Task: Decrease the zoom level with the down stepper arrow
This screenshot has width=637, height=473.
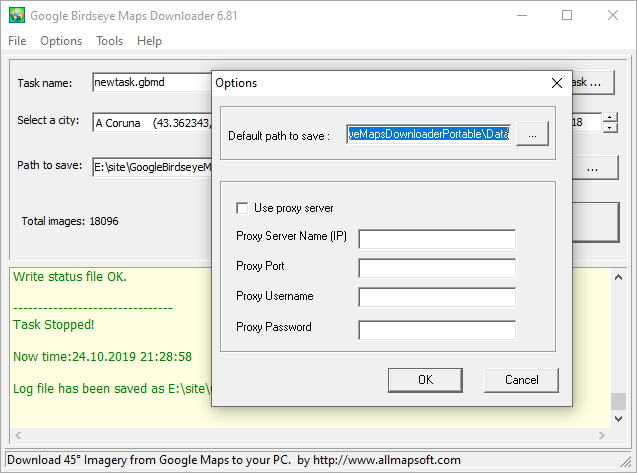Action: pos(610,128)
